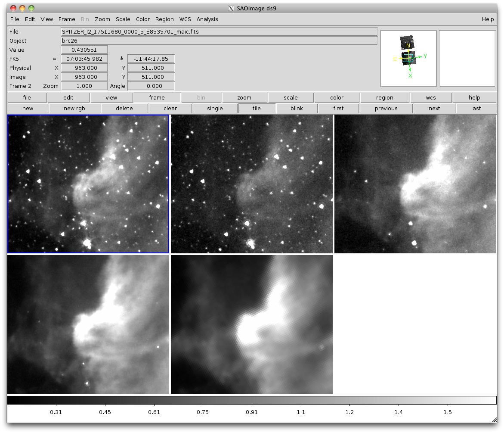Select the bottom-left tiled nebula frame
This screenshot has width=504, height=433.
click(88, 324)
